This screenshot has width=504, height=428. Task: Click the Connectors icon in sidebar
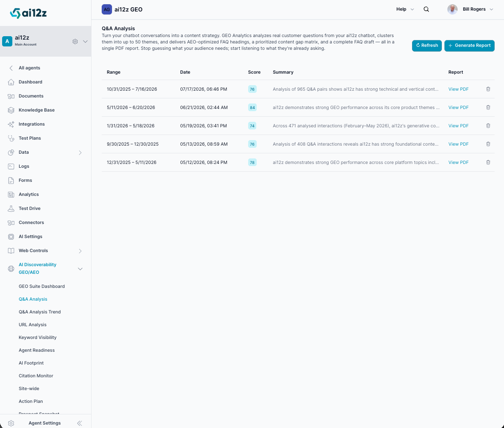tap(11, 223)
